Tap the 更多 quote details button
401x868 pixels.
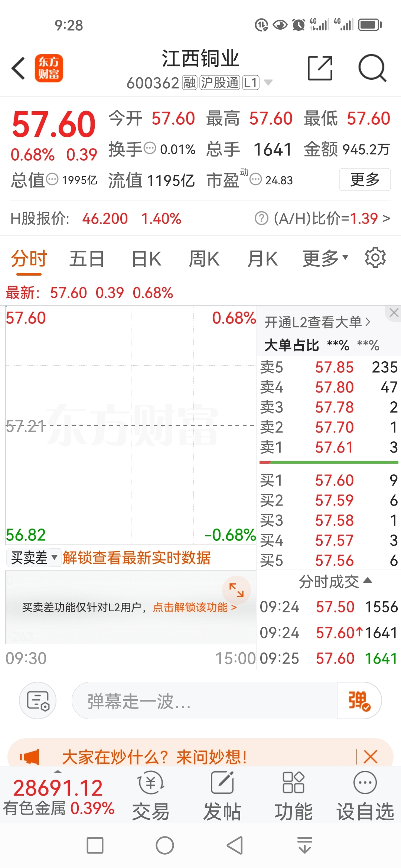coord(365,180)
